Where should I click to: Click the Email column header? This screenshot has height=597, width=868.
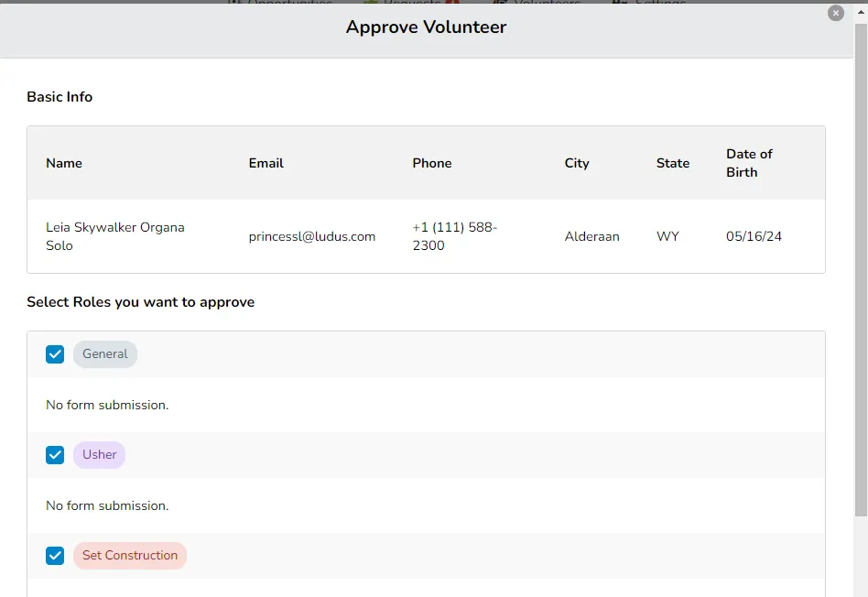[x=266, y=163]
